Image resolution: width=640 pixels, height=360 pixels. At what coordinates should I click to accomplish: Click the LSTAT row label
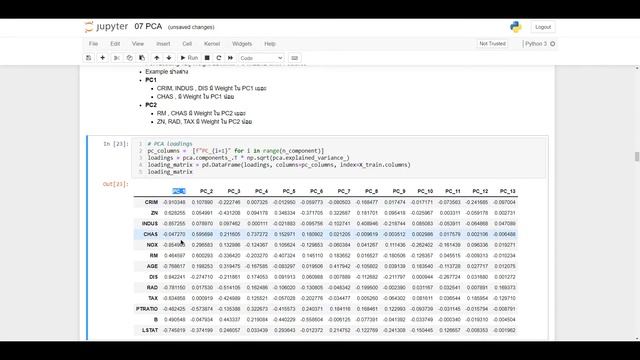[150, 330]
